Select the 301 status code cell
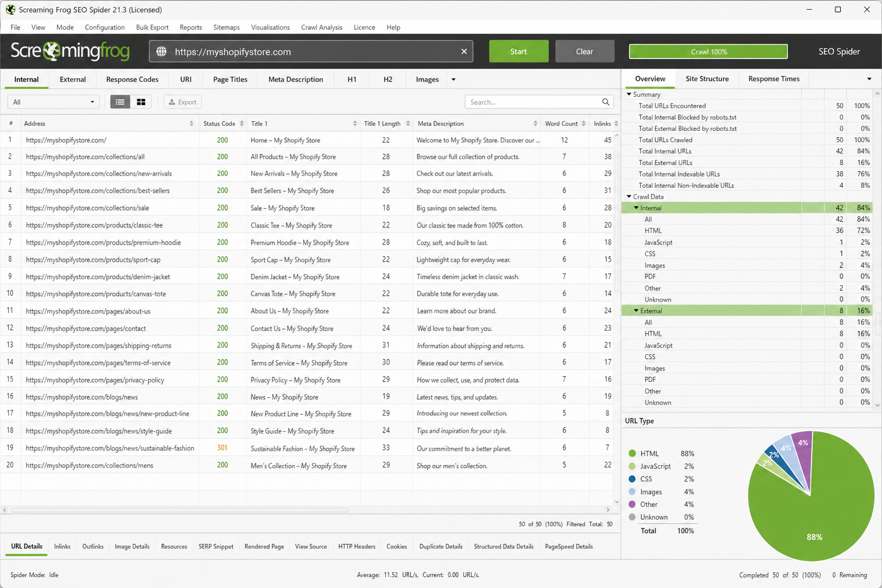The image size is (882, 588). click(x=222, y=448)
